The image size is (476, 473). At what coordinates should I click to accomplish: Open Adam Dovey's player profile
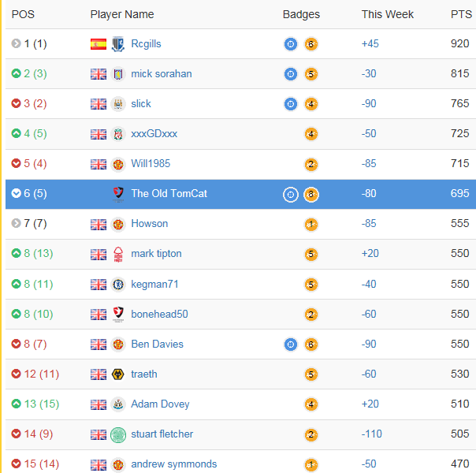(160, 404)
